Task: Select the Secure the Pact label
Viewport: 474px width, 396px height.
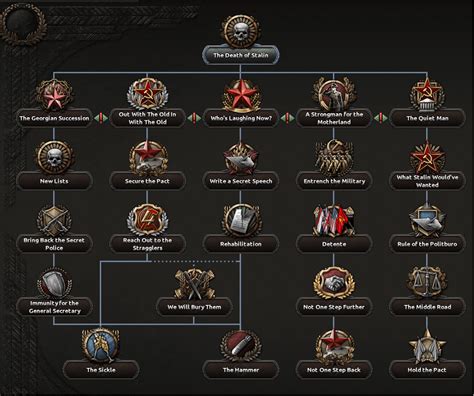Action: click(x=147, y=181)
